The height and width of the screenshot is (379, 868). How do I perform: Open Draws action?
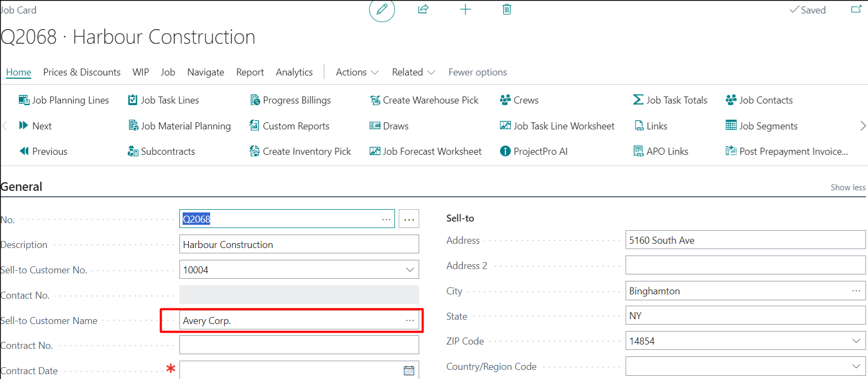[x=389, y=126]
